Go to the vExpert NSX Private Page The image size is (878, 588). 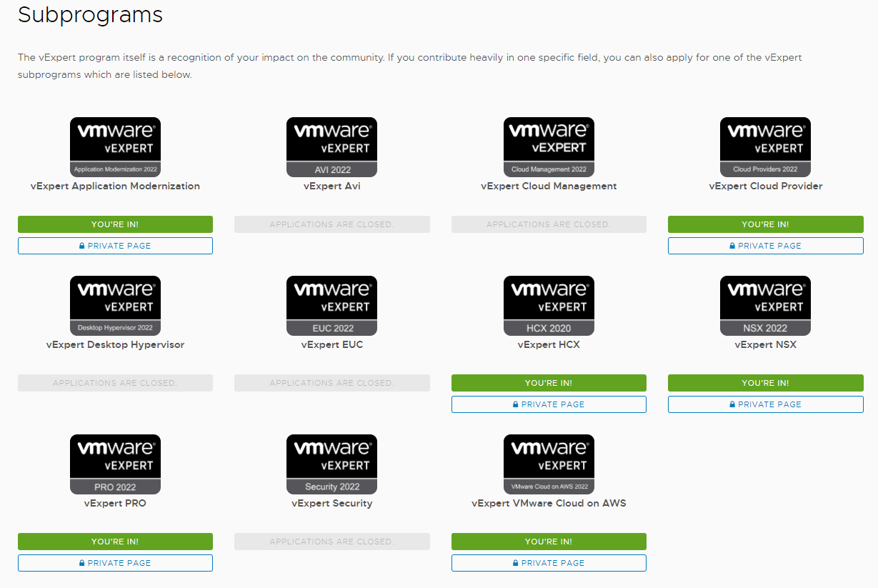[x=765, y=404]
